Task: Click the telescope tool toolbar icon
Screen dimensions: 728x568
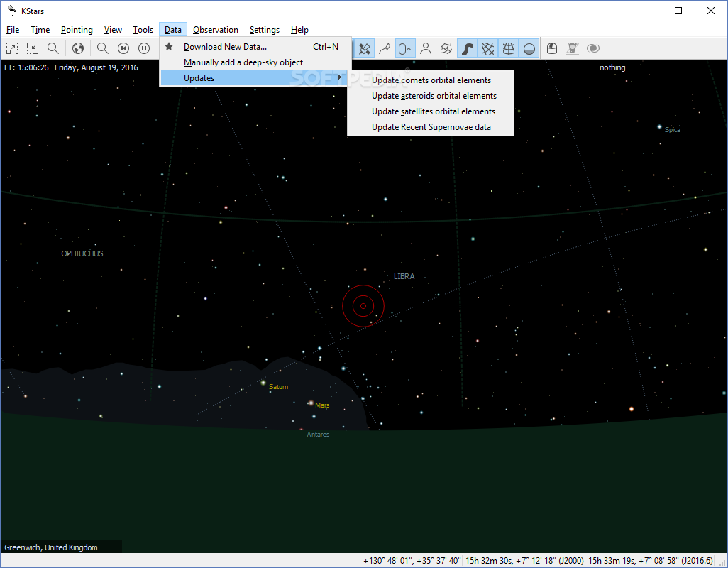Action: (573, 48)
